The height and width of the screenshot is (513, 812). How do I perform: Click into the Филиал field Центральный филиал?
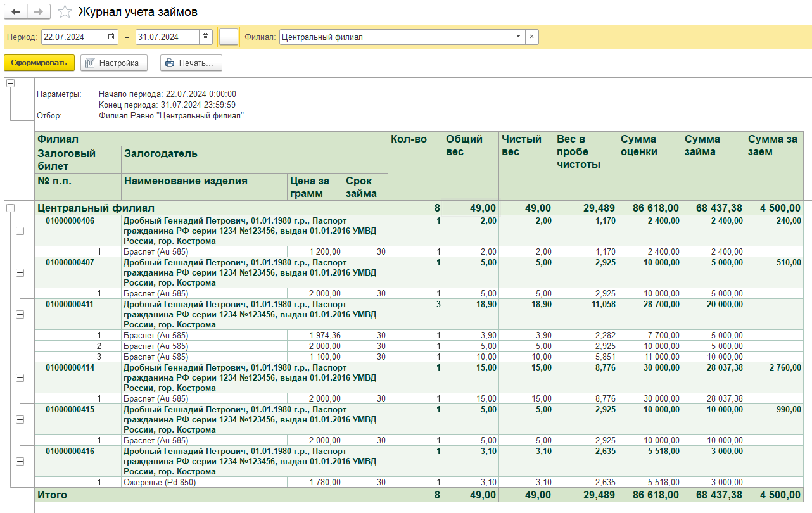click(x=396, y=37)
